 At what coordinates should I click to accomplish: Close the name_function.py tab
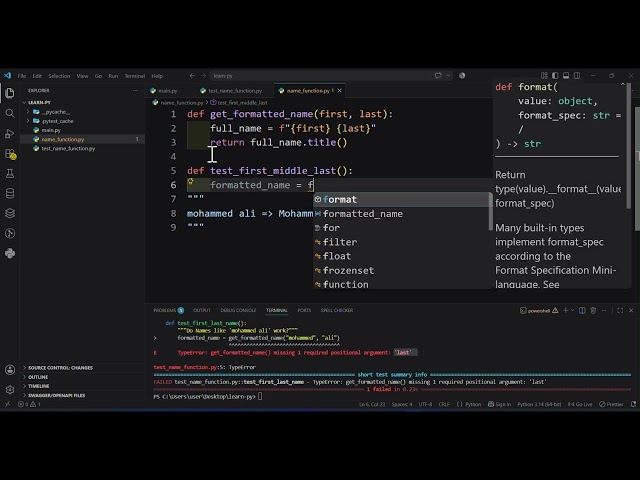point(339,91)
